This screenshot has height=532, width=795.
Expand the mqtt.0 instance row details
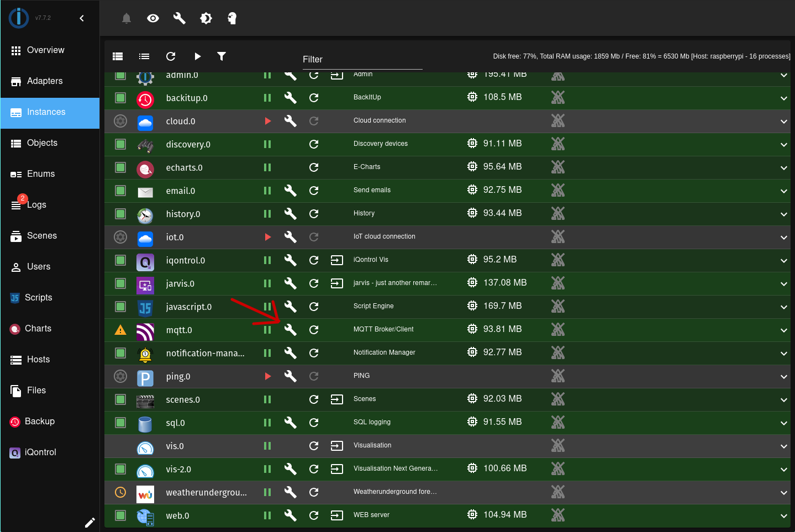[x=783, y=329]
